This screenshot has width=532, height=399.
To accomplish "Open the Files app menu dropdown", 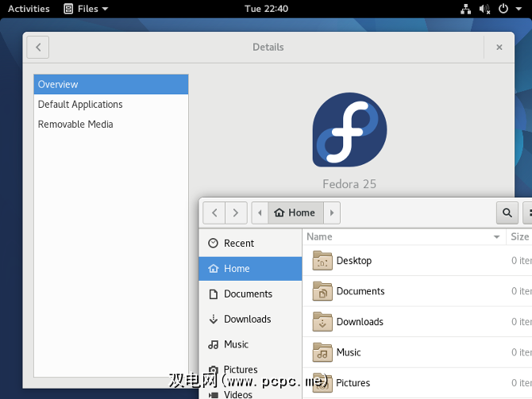I will point(86,9).
